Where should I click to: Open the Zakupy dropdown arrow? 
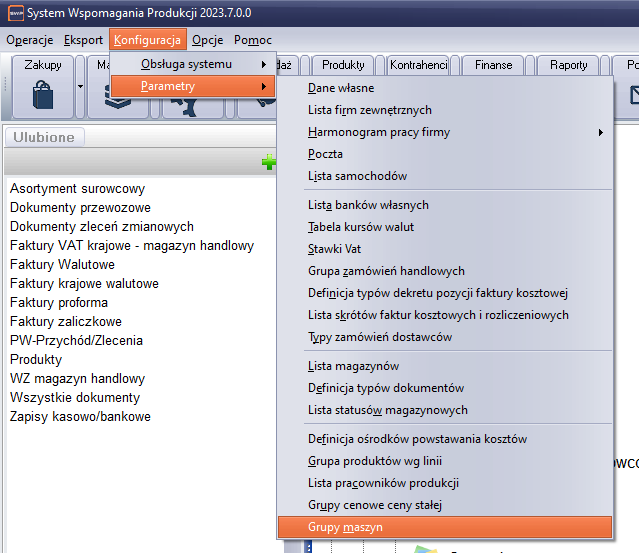point(80,88)
